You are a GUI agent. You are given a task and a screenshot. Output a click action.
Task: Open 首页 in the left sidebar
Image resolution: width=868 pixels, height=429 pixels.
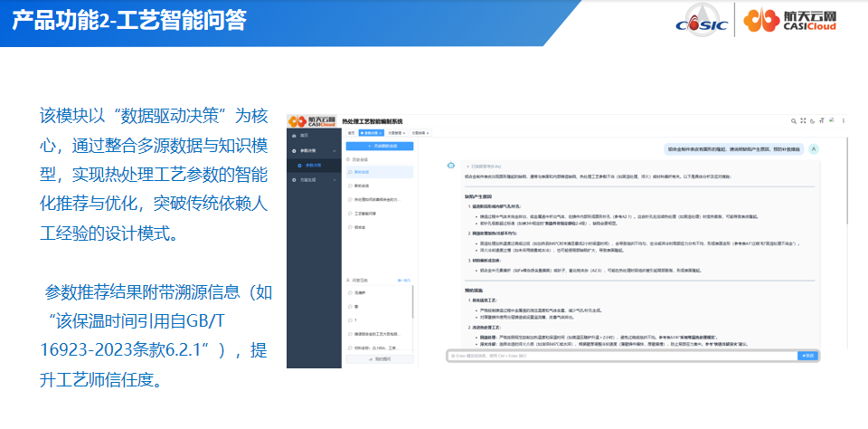click(304, 135)
